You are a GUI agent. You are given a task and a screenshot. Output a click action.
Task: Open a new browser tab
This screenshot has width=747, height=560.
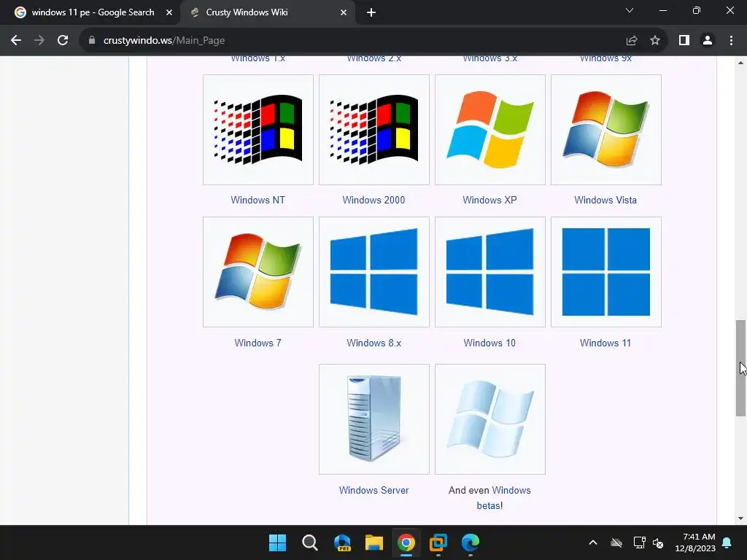point(371,13)
